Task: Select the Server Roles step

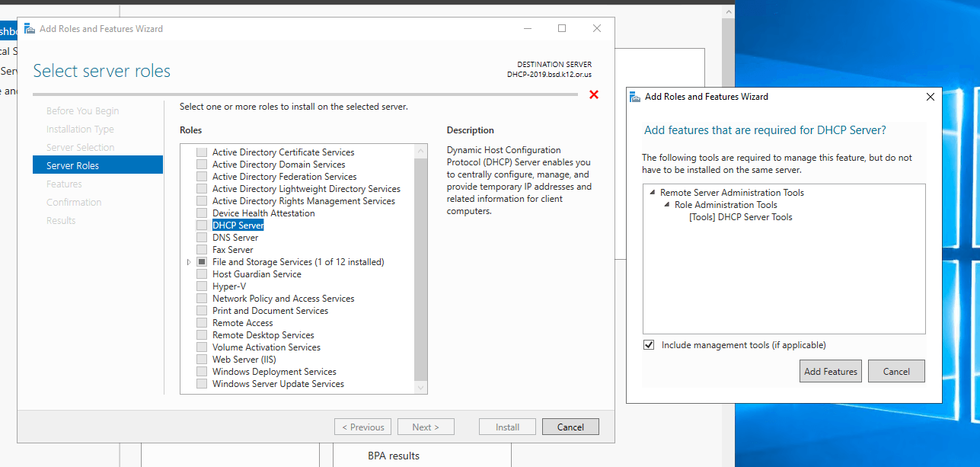Action: pyautogui.click(x=97, y=165)
